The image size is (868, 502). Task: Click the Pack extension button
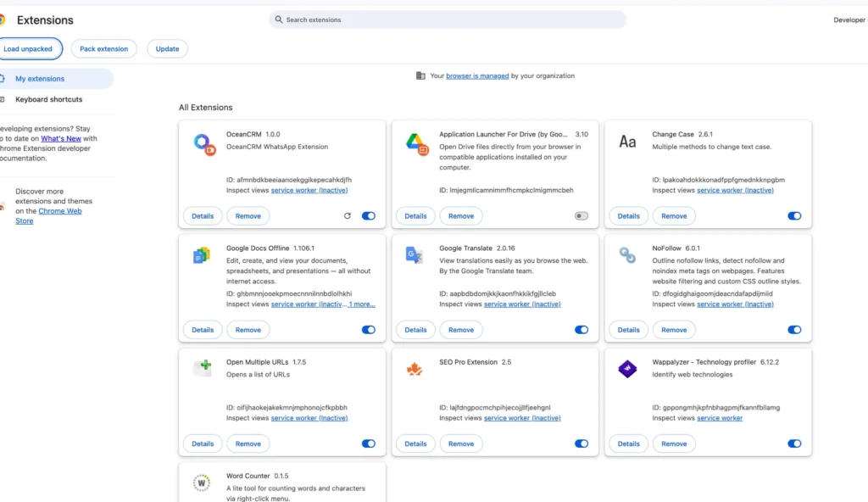coord(103,49)
